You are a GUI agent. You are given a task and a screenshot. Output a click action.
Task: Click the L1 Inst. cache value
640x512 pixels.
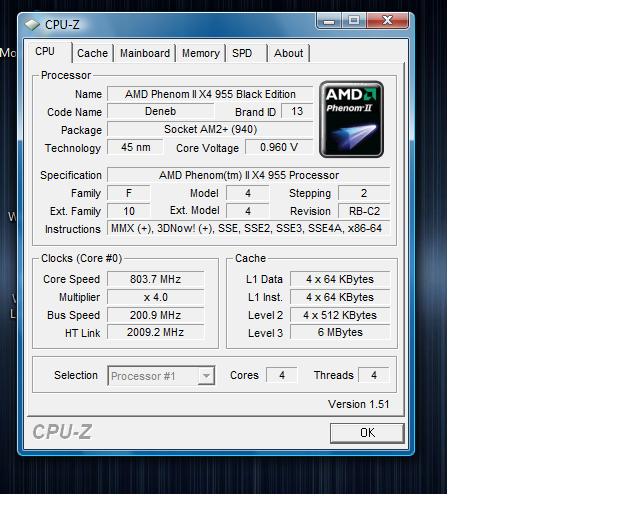[340, 297]
